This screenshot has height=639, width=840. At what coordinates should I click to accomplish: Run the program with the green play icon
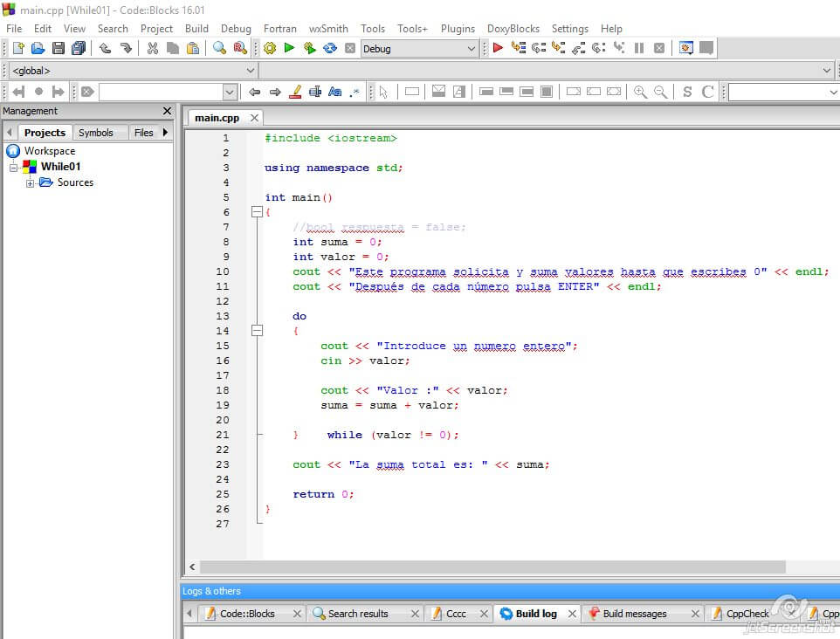(289, 48)
